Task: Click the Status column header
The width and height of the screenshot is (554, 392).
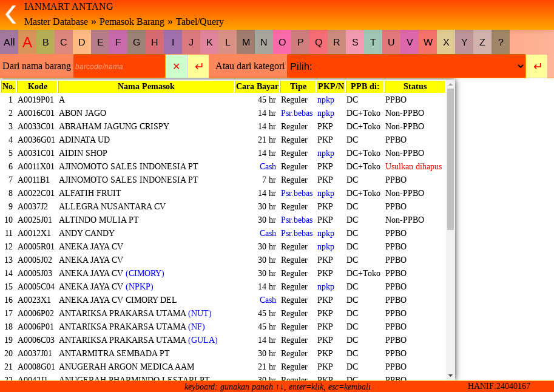Action: (415, 87)
